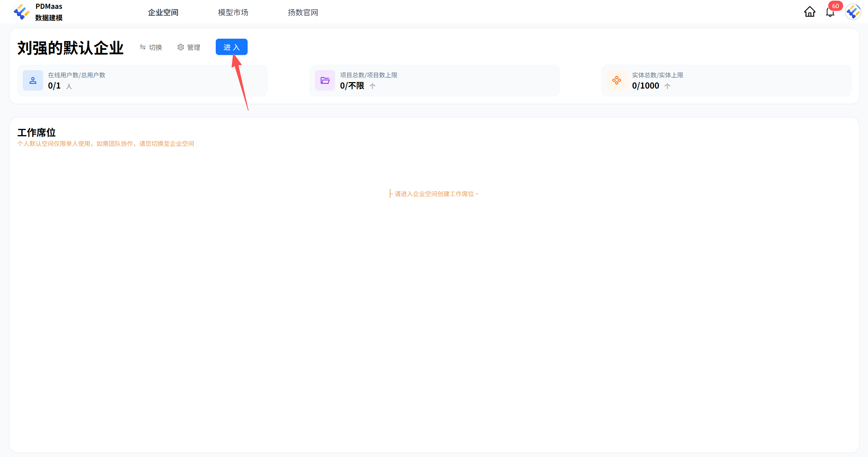Open the 扬数官网 menu link
This screenshot has height=457, width=868.
(x=303, y=13)
